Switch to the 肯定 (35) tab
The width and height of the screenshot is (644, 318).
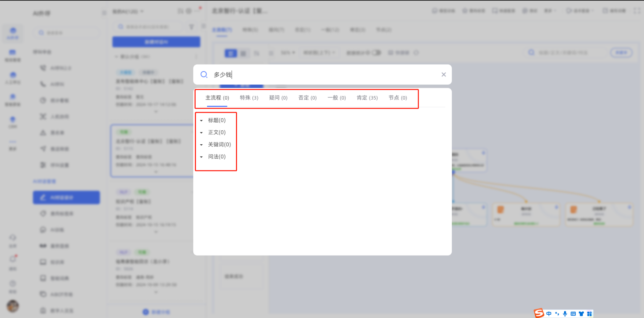[x=367, y=98]
